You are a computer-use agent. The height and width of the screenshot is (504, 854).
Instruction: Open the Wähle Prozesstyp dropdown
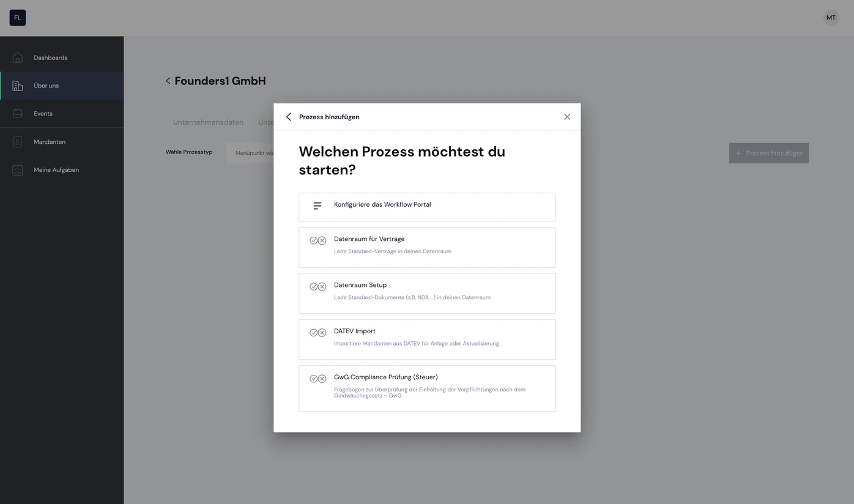pos(250,153)
